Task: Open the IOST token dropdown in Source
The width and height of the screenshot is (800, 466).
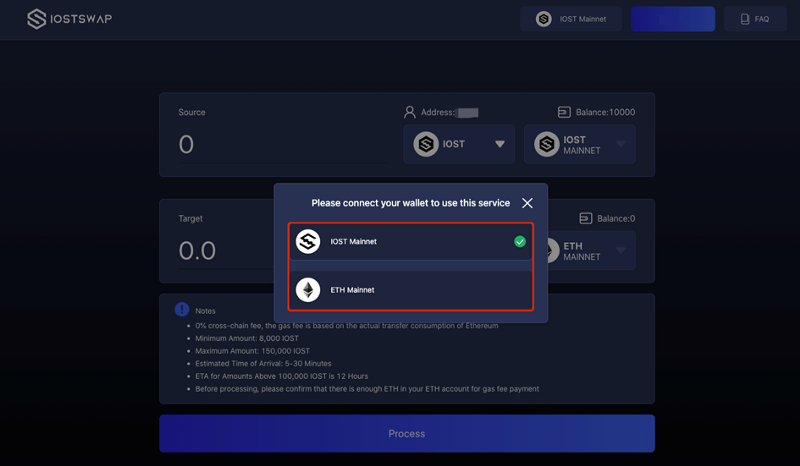Action: [x=459, y=144]
